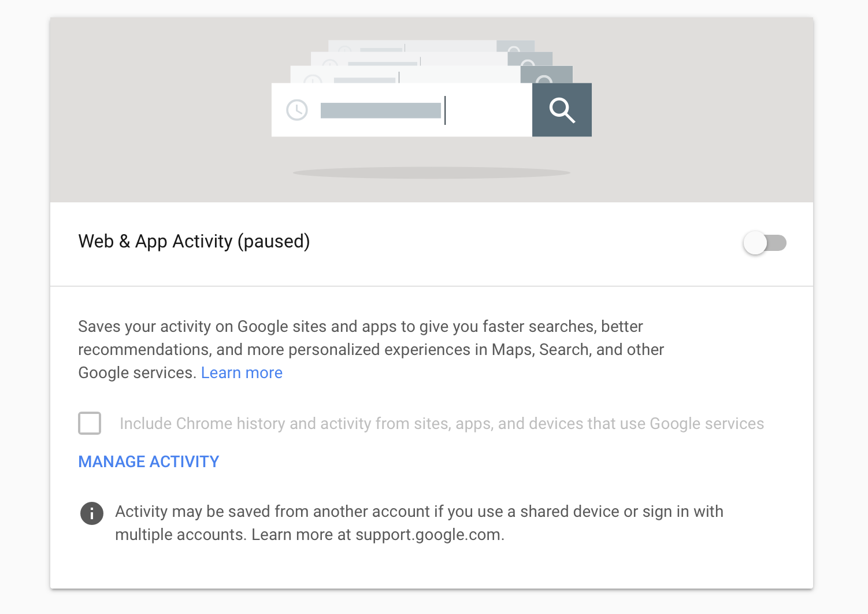The image size is (868, 614).
Task: Click the support.google.com text
Action: [x=428, y=535]
